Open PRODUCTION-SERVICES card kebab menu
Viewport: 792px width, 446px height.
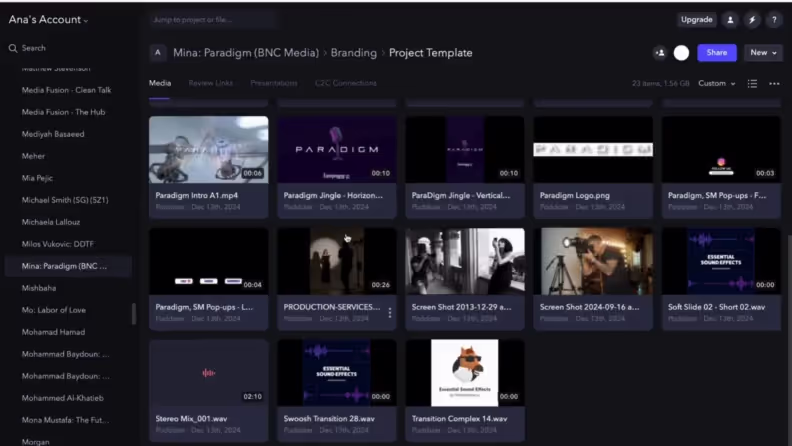389,313
